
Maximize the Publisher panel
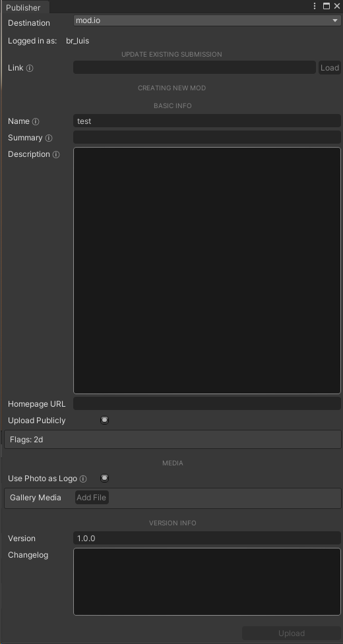pyautogui.click(x=327, y=6)
